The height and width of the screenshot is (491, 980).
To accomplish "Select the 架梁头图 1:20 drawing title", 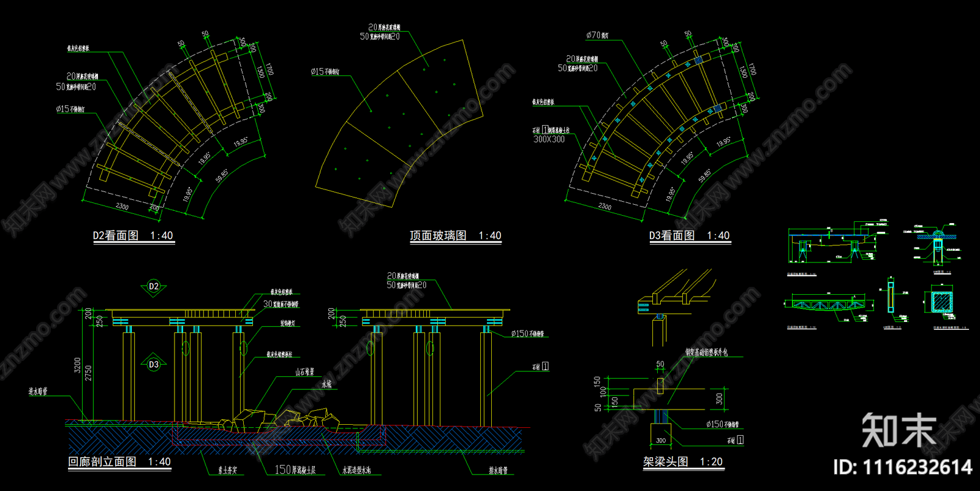I will coord(683,462).
